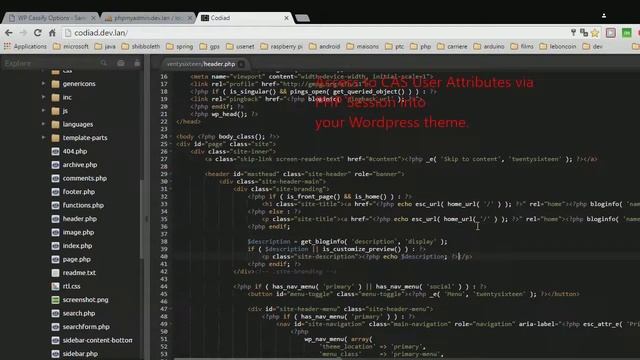The height and width of the screenshot is (360, 640).
Task: Click the wp_head() call on line 21
Action: 229,114
